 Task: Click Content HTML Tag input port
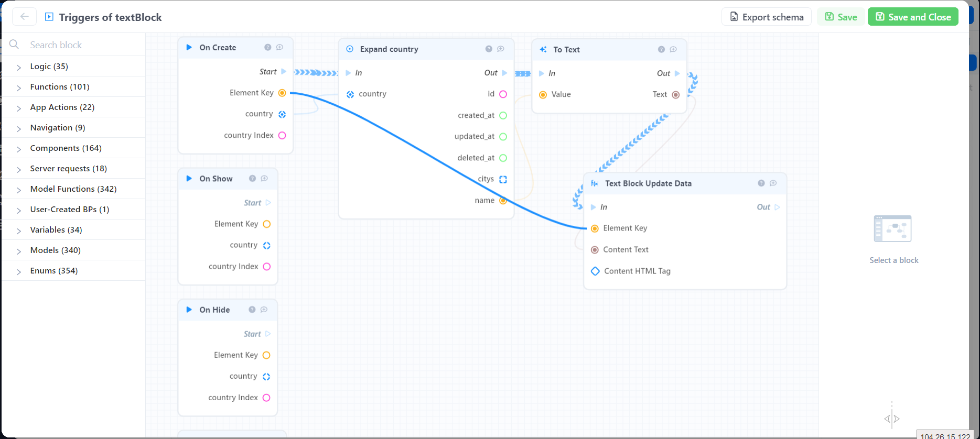(595, 271)
